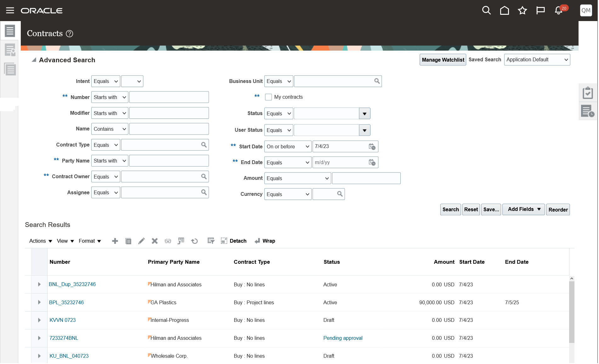The height and width of the screenshot is (364, 599).
Task: Open Favorites star icon
Action: [x=523, y=10]
